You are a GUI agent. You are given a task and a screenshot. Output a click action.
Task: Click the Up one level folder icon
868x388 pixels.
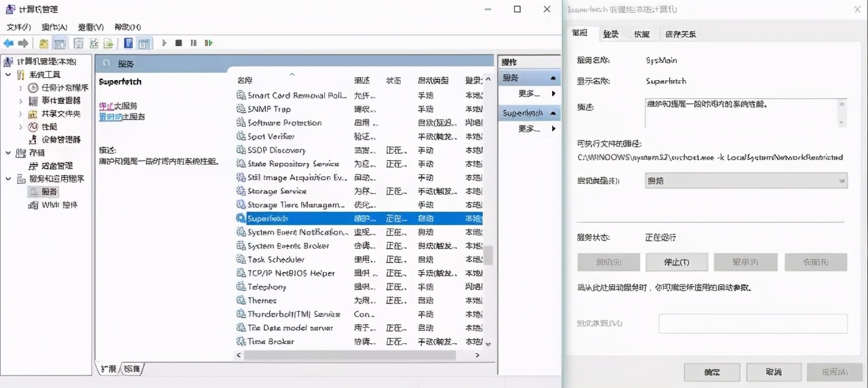[x=44, y=43]
